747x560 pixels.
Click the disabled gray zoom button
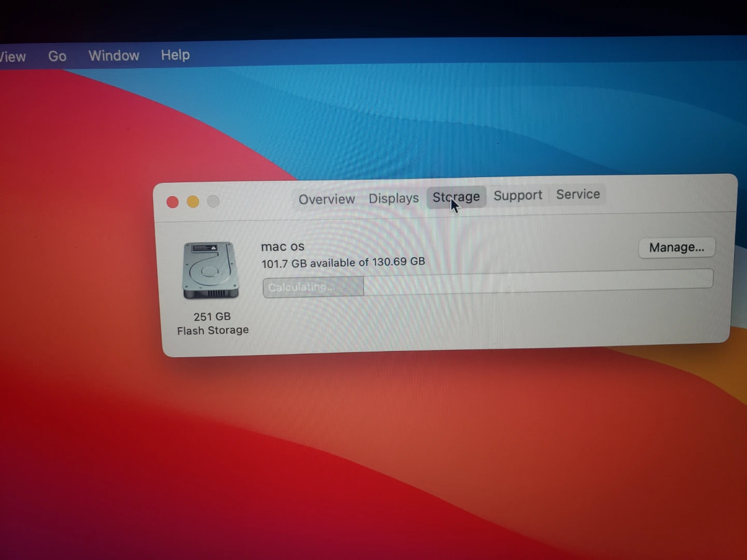(x=213, y=201)
